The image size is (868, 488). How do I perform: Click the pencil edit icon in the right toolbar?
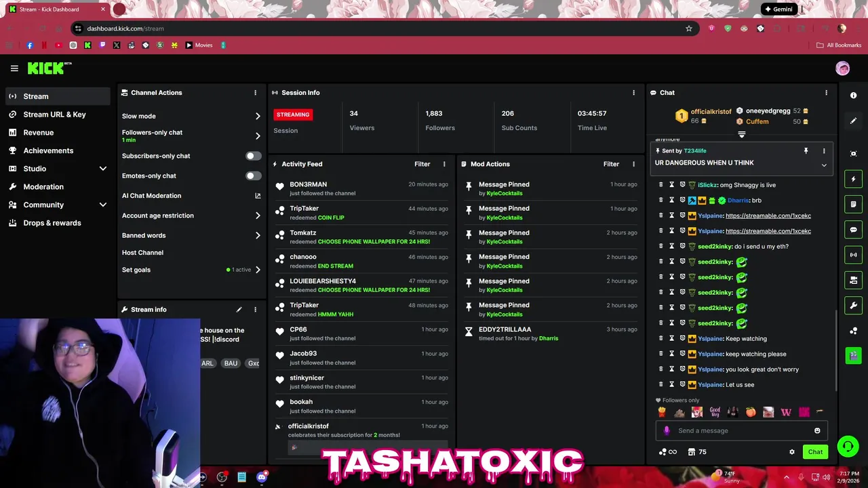(x=853, y=121)
